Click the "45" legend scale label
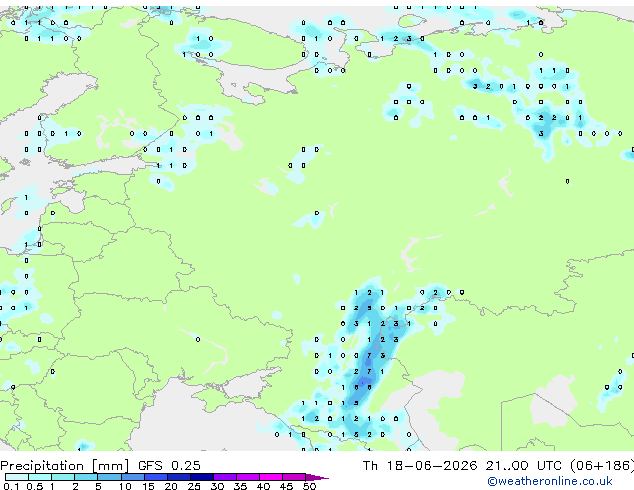This screenshot has height=490, width=634. [x=286, y=486]
